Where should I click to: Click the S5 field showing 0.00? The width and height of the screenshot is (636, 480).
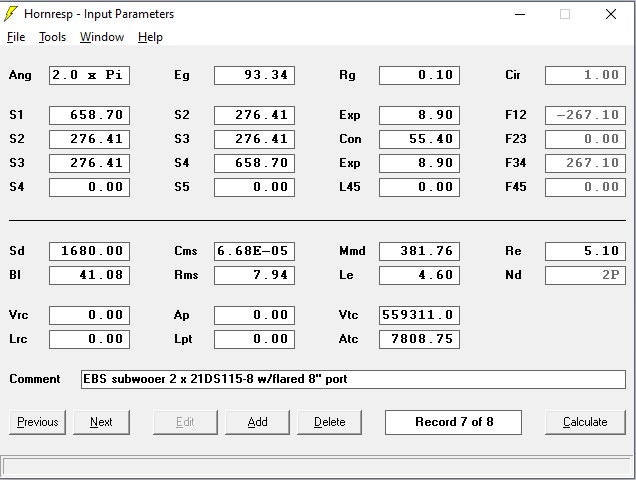(x=254, y=187)
